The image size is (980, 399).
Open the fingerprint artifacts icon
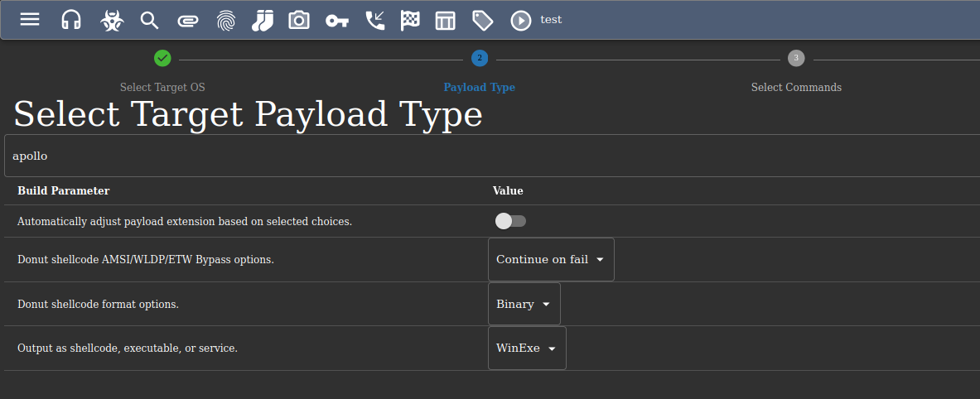coord(225,21)
